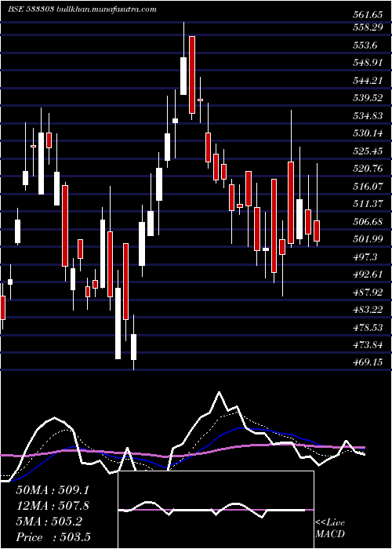The height and width of the screenshot is (549, 392).
Task: Click the 561.65 price label
Action: [x=368, y=15]
